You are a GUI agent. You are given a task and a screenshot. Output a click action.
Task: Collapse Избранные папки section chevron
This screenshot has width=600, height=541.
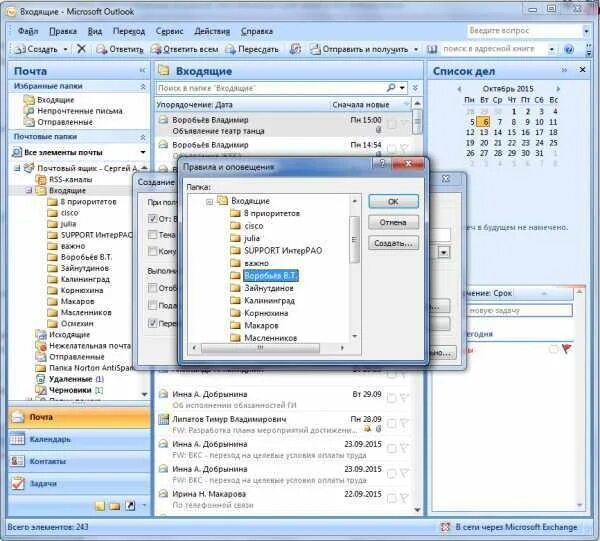tap(143, 86)
